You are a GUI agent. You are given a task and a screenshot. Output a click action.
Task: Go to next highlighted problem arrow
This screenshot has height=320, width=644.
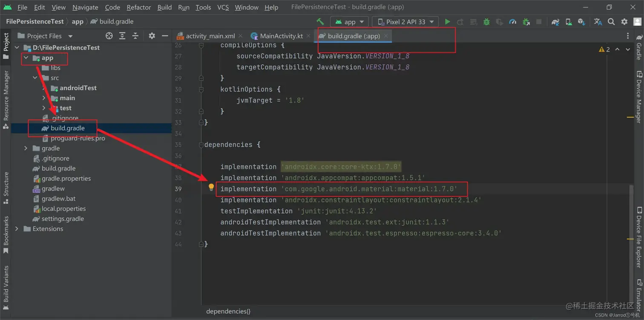coord(628,49)
